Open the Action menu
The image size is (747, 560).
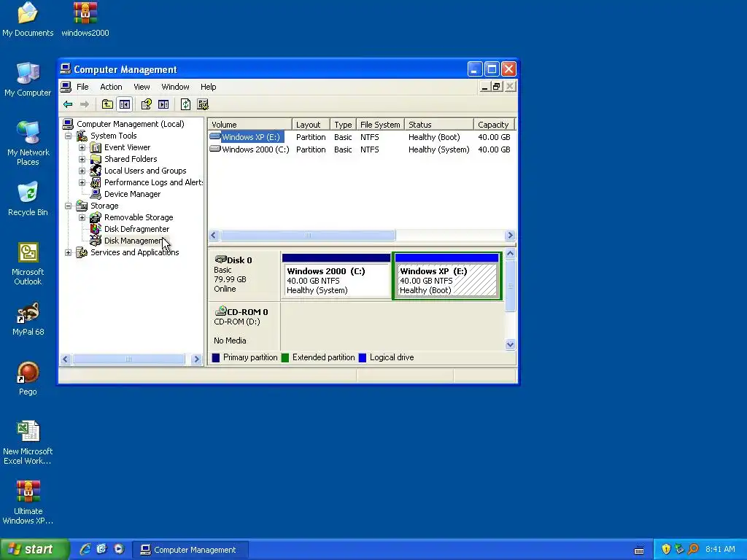click(x=111, y=87)
